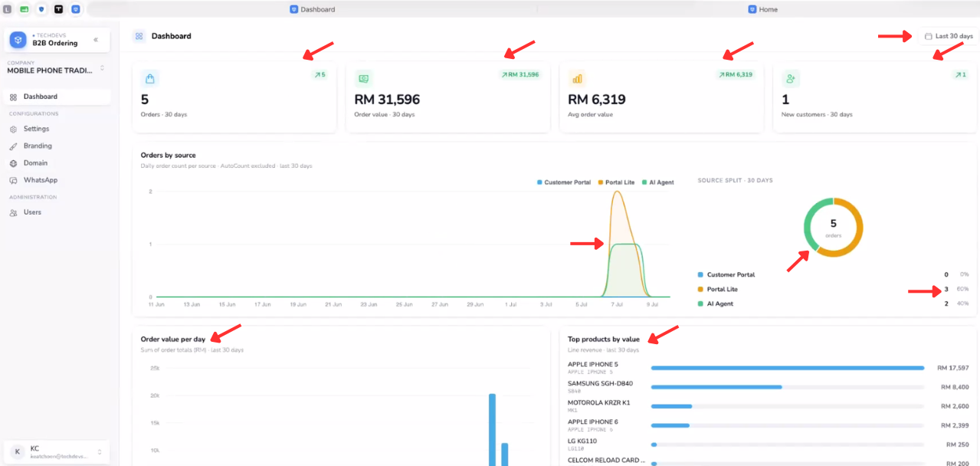Click the Customer Portal row in source split
The image size is (980, 466).
coord(834,274)
